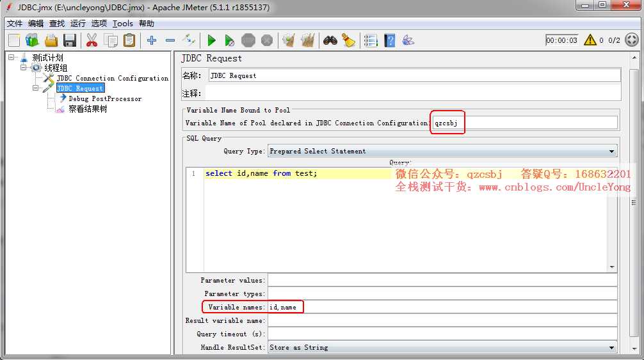Expand all tree nodes with plus icon
The height and width of the screenshot is (360, 644).
coord(152,40)
